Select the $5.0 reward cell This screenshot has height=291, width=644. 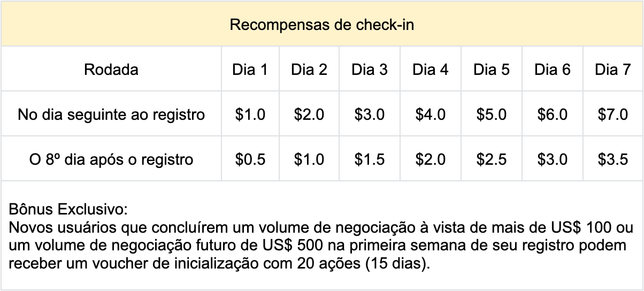point(492,114)
